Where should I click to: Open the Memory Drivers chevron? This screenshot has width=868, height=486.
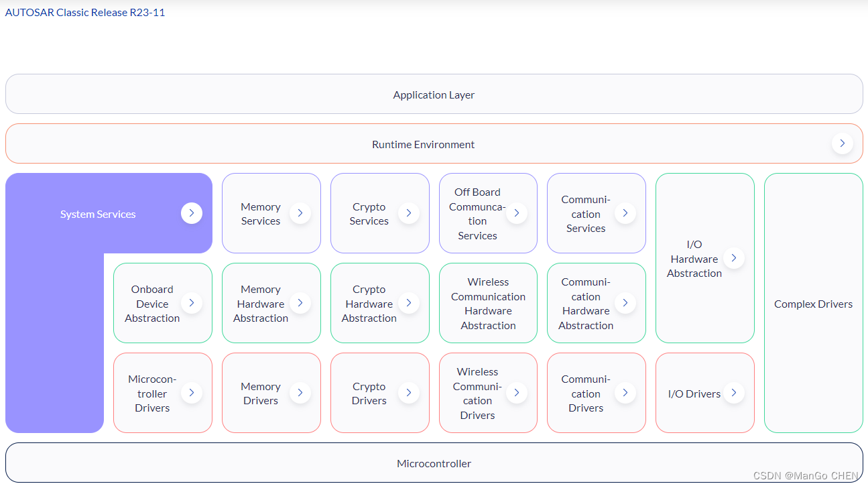tap(300, 393)
